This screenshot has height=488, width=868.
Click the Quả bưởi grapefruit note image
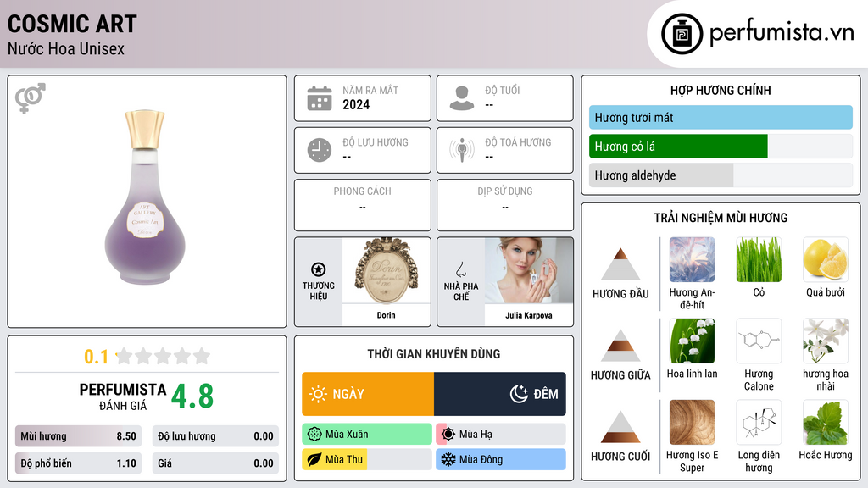(826, 259)
